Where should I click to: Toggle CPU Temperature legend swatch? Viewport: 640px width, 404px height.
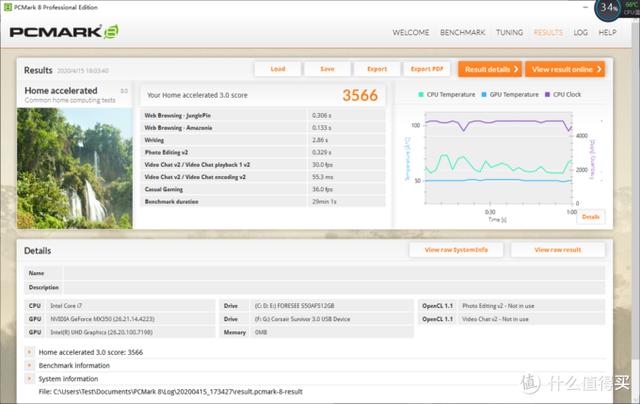coord(421,94)
